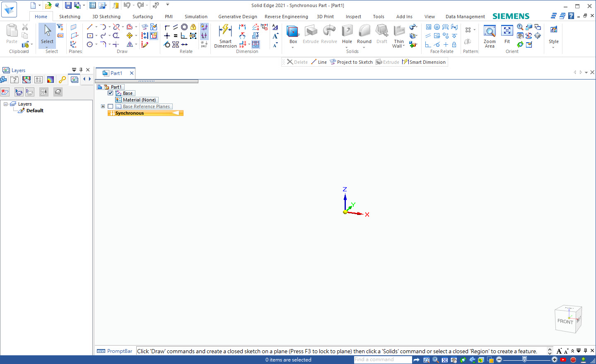Open the Layers panel options dropdown

(74, 70)
